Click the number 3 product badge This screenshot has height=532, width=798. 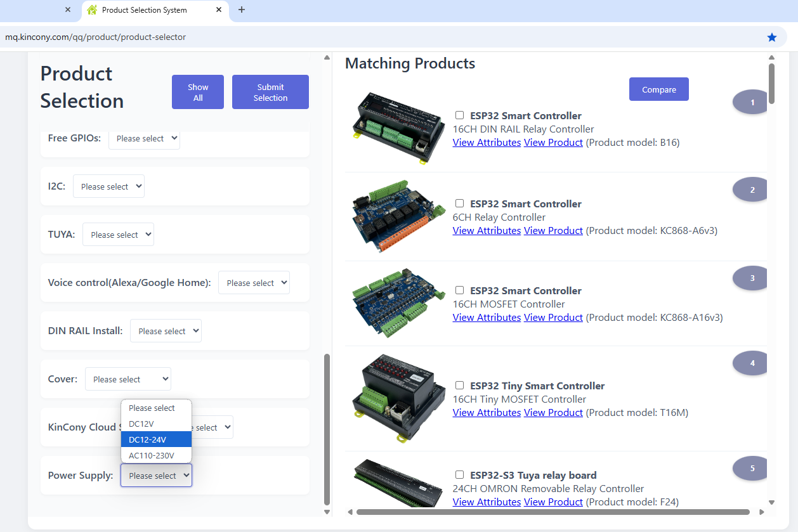click(x=752, y=278)
